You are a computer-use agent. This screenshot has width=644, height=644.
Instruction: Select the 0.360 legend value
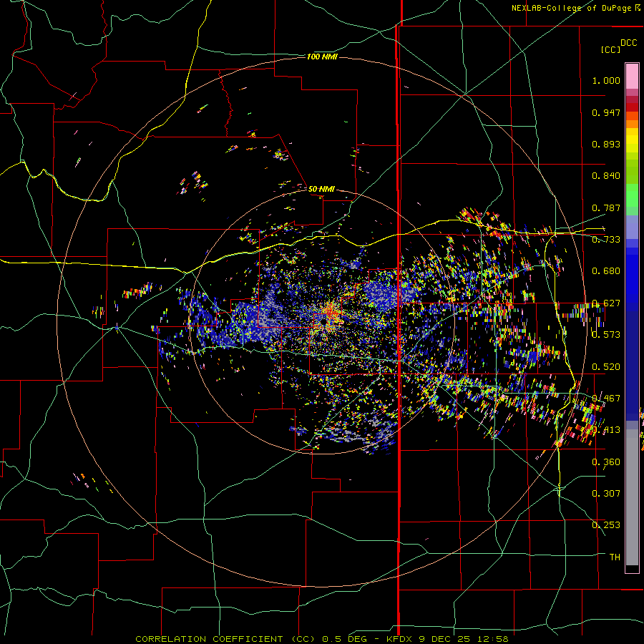[x=606, y=462]
